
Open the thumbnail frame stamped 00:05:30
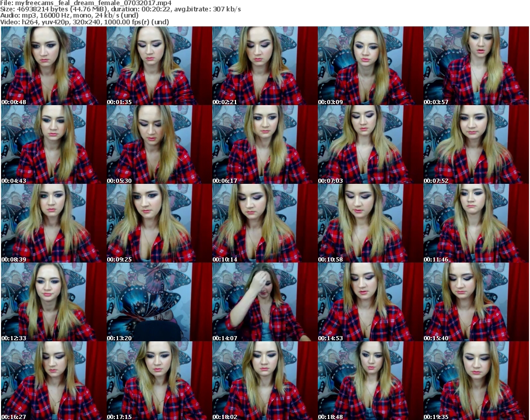click(x=159, y=144)
